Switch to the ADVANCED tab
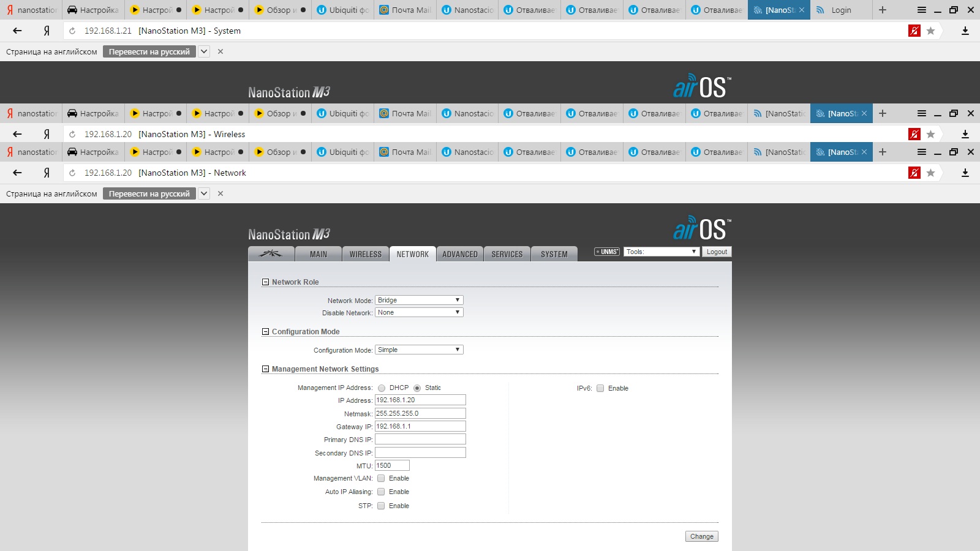This screenshot has height=551, width=980. pyautogui.click(x=460, y=254)
